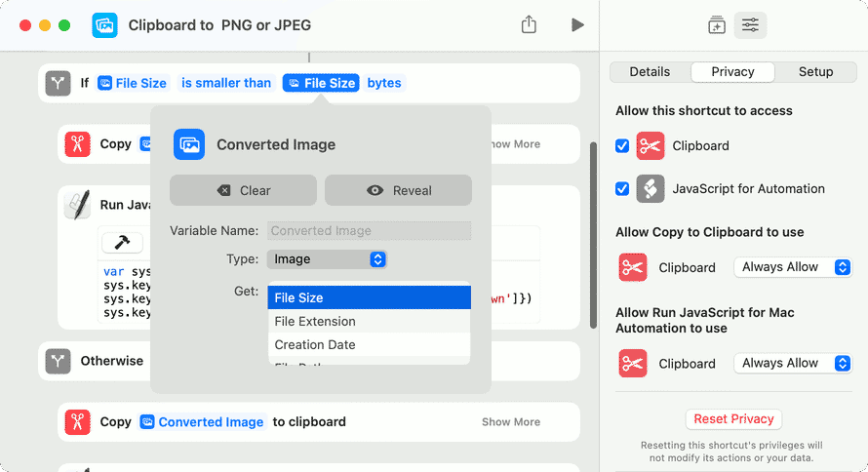Click the Converted Image variable token
The image size is (868, 472).
pos(202,421)
